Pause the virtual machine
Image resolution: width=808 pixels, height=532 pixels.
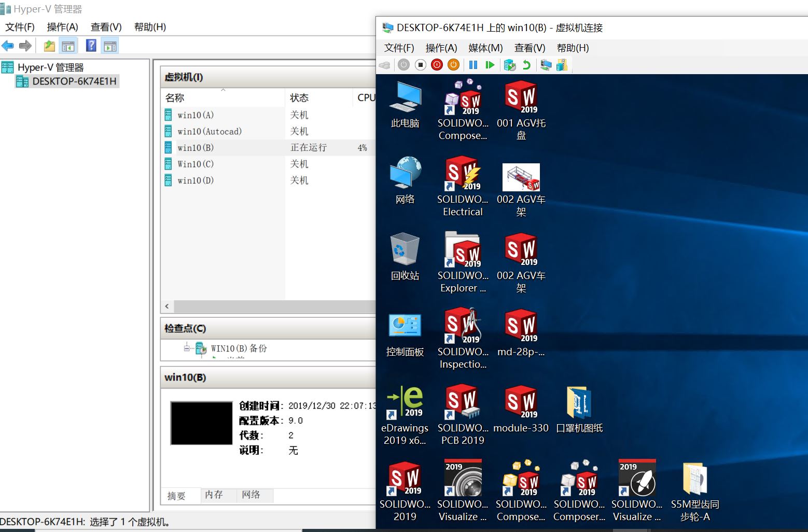[473, 65]
